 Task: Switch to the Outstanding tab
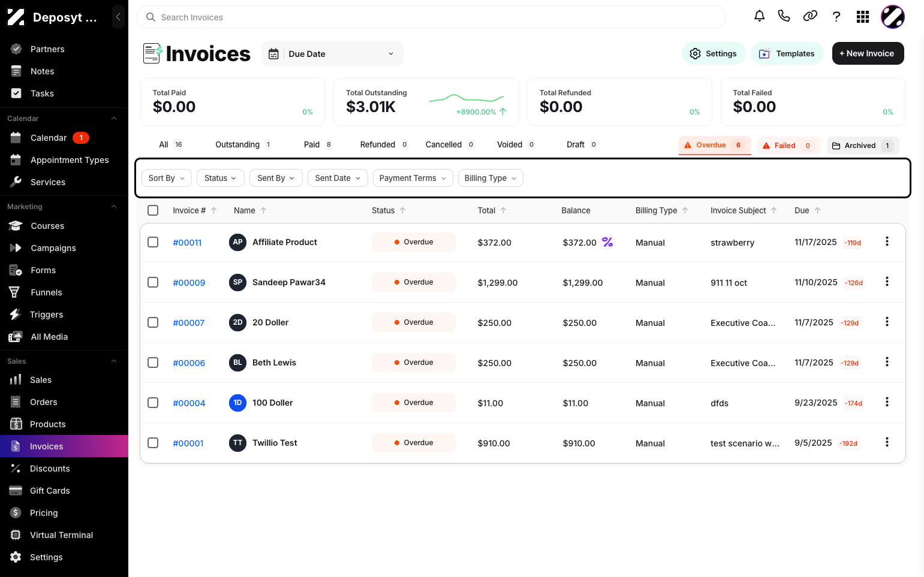click(x=243, y=144)
